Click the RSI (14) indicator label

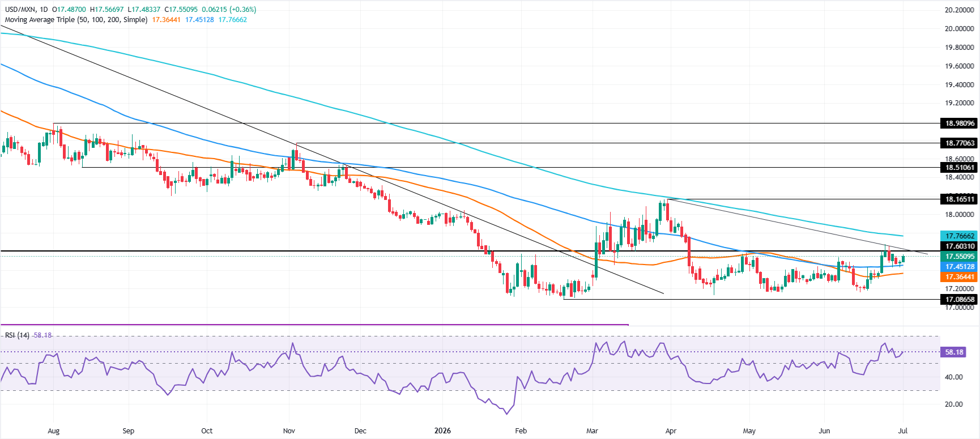pyautogui.click(x=17, y=335)
